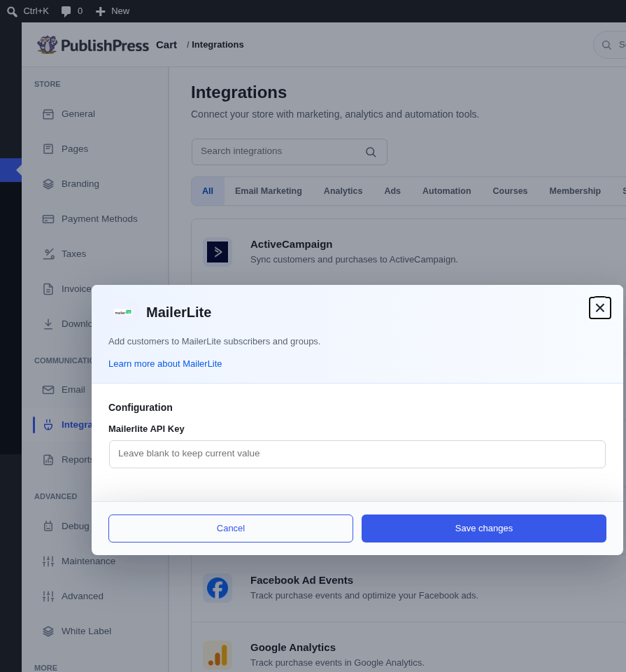626x672 pixels.
Task: Click the MailerLite dialog title
Action: tap(178, 312)
